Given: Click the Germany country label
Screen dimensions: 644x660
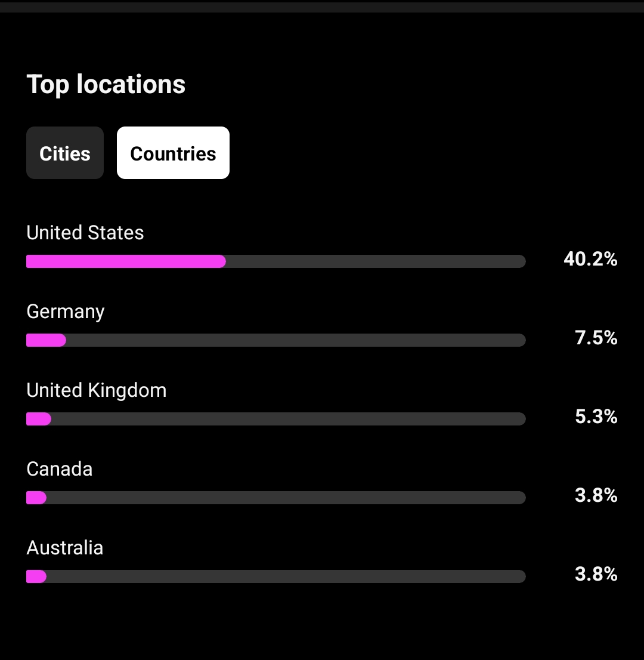Looking at the screenshot, I should coord(65,312).
